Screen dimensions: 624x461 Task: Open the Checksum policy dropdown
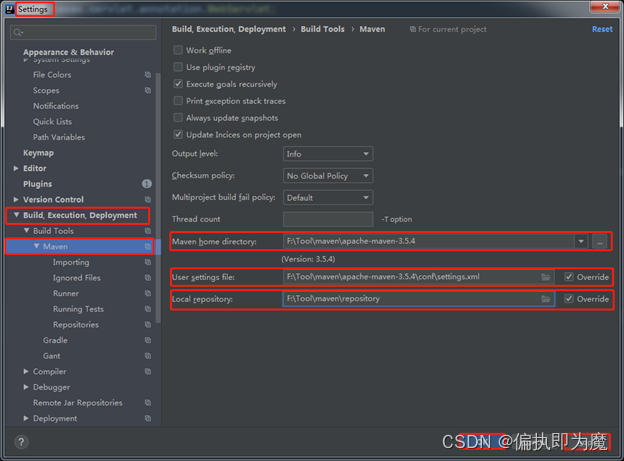pyautogui.click(x=328, y=176)
